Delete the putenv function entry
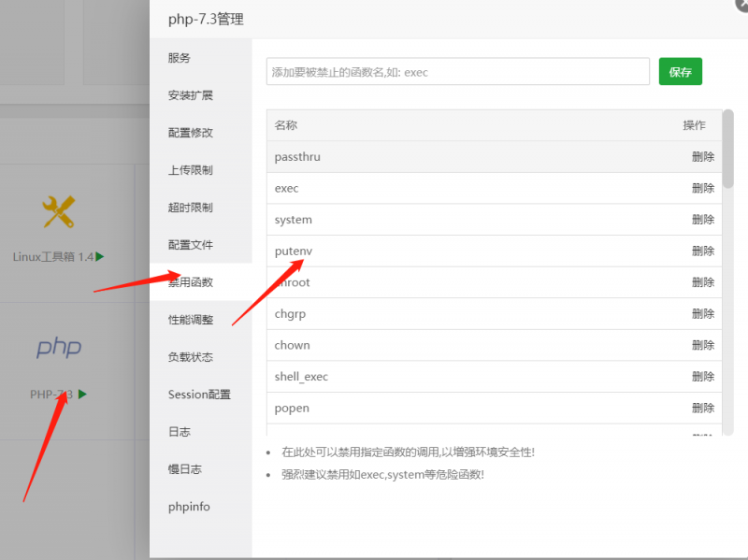Image resolution: width=748 pixels, height=560 pixels. [x=702, y=251]
